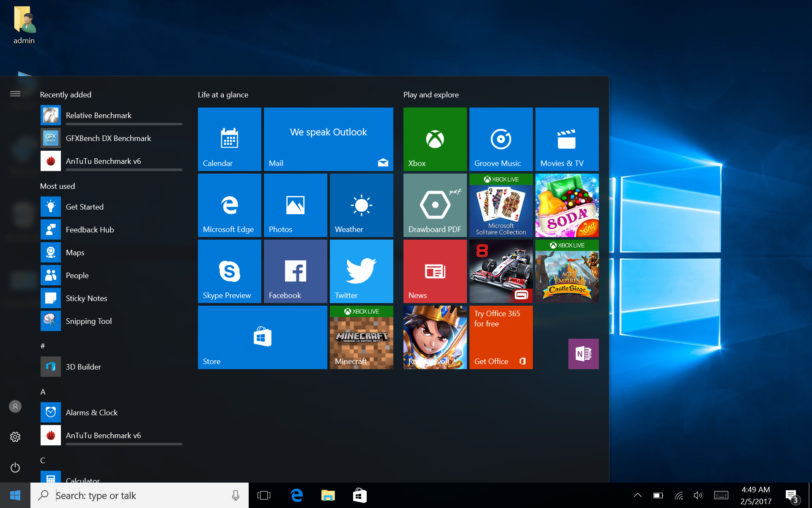
Task: Open Drawboard PDF tile
Action: tap(435, 205)
